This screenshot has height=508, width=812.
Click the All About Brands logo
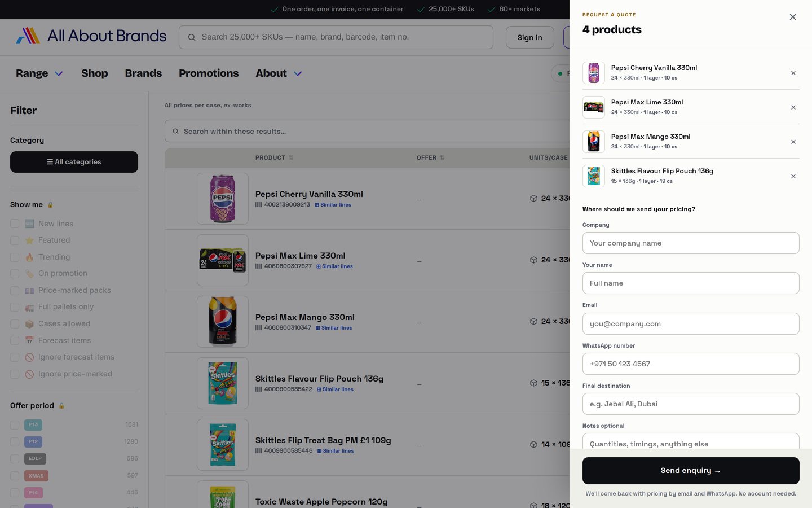coord(91,36)
